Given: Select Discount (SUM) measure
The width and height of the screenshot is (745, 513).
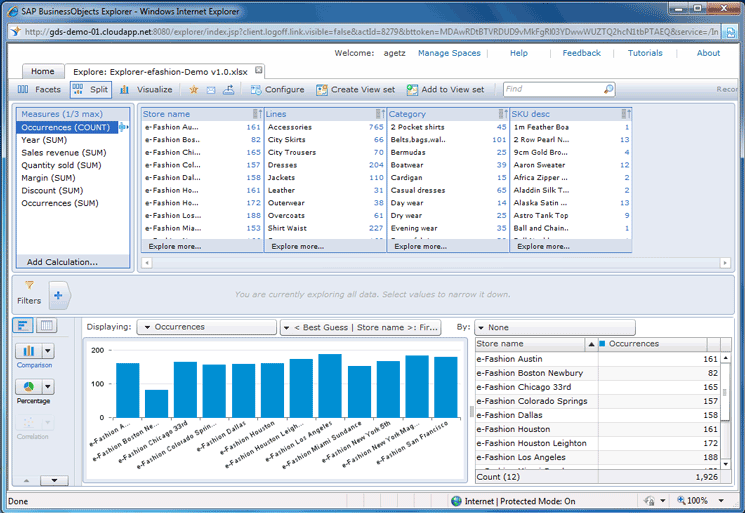Looking at the screenshot, I should tap(52, 190).
